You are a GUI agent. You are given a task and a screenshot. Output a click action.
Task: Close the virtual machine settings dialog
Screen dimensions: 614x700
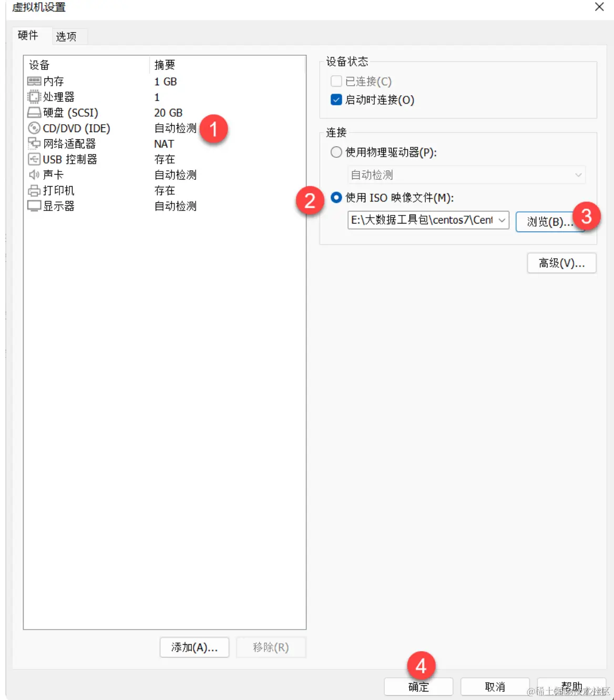599,7
